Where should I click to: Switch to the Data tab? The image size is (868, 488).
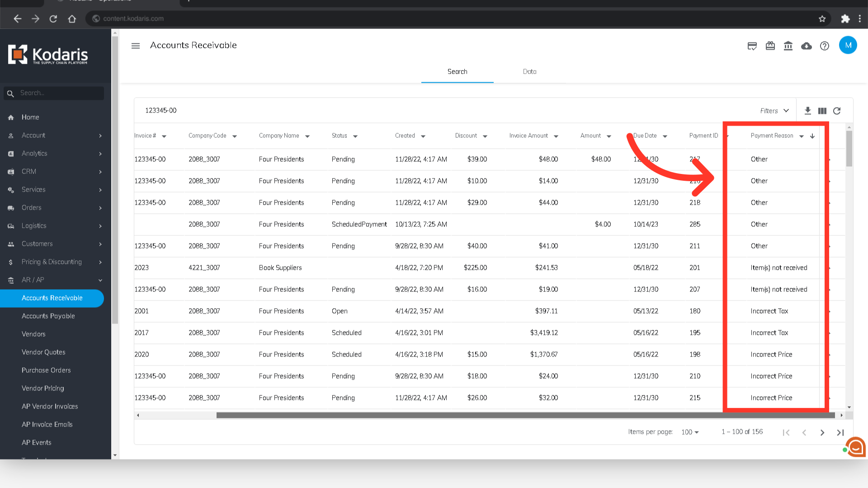click(x=529, y=71)
